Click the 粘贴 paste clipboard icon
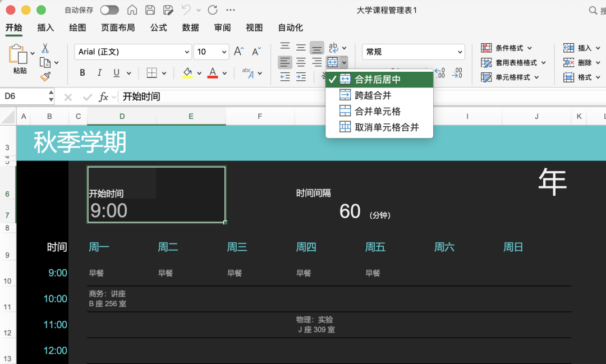The height and width of the screenshot is (364, 606). 18,54
